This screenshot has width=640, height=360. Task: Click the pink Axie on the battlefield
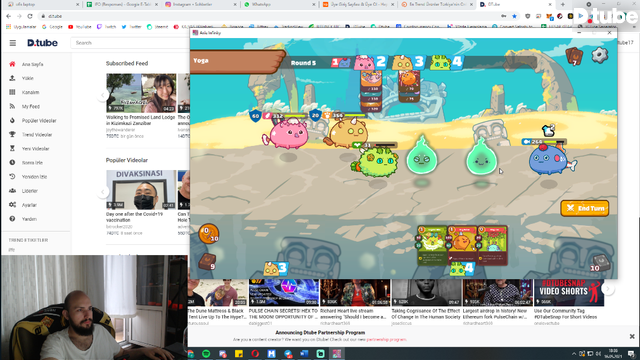(x=287, y=134)
